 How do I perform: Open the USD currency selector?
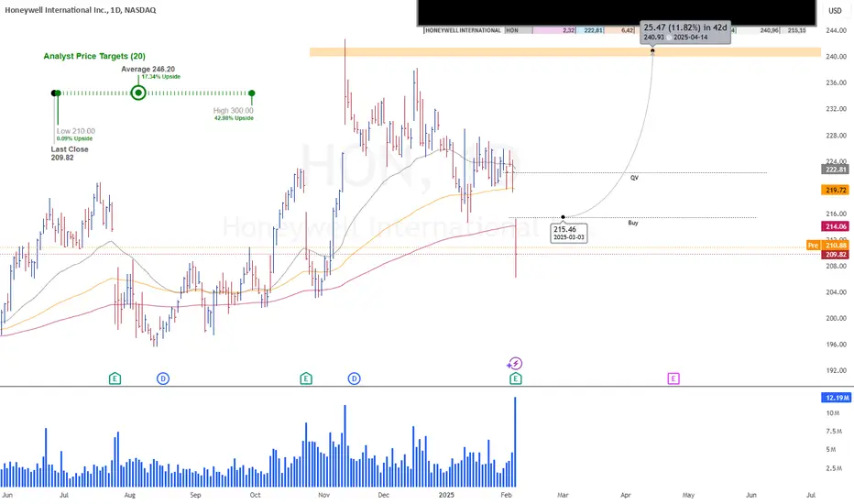coord(835,10)
